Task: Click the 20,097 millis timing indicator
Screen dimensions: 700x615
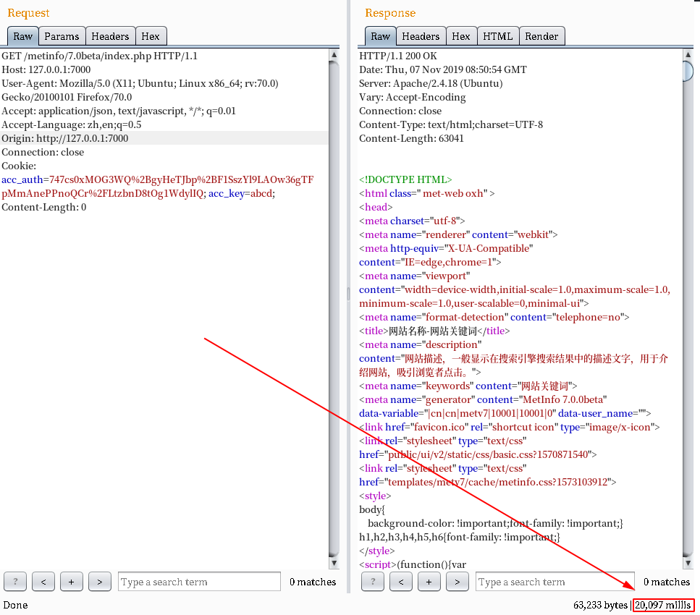Action: (x=663, y=605)
